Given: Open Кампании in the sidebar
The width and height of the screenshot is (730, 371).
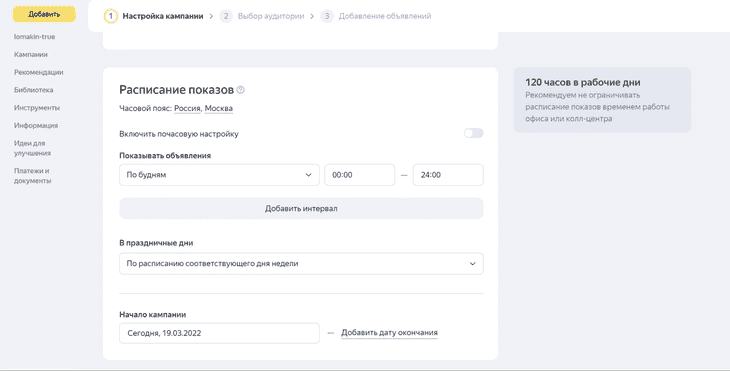Looking at the screenshot, I should 31,54.
